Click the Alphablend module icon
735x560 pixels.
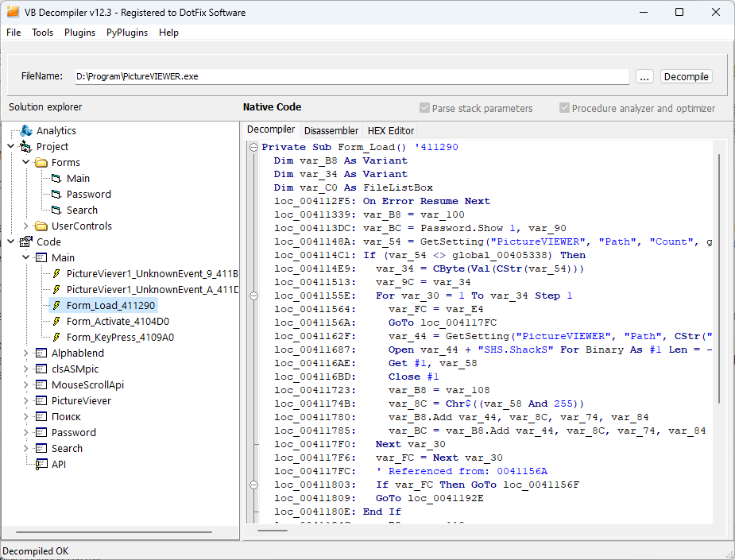pos(41,353)
